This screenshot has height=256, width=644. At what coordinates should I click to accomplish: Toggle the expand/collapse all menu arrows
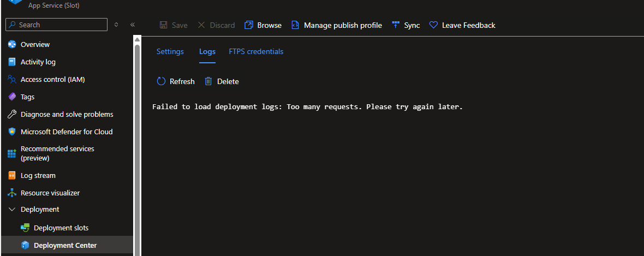pyautogui.click(x=116, y=25)
